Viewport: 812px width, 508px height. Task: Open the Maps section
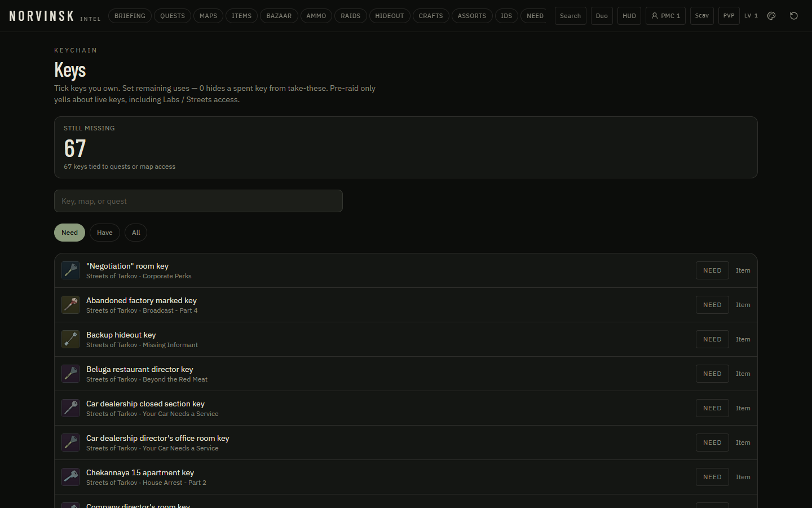click(x=208, y=16)
